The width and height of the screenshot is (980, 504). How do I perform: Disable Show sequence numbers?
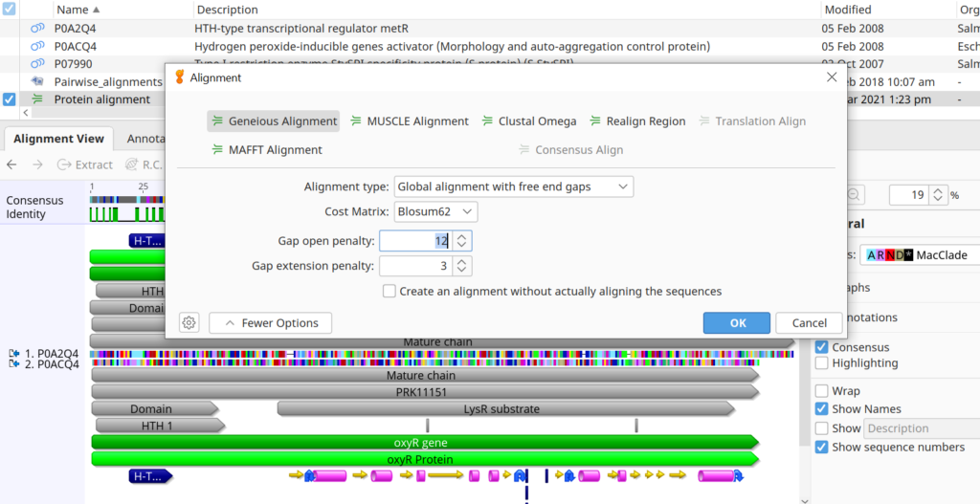coord(821,447)
